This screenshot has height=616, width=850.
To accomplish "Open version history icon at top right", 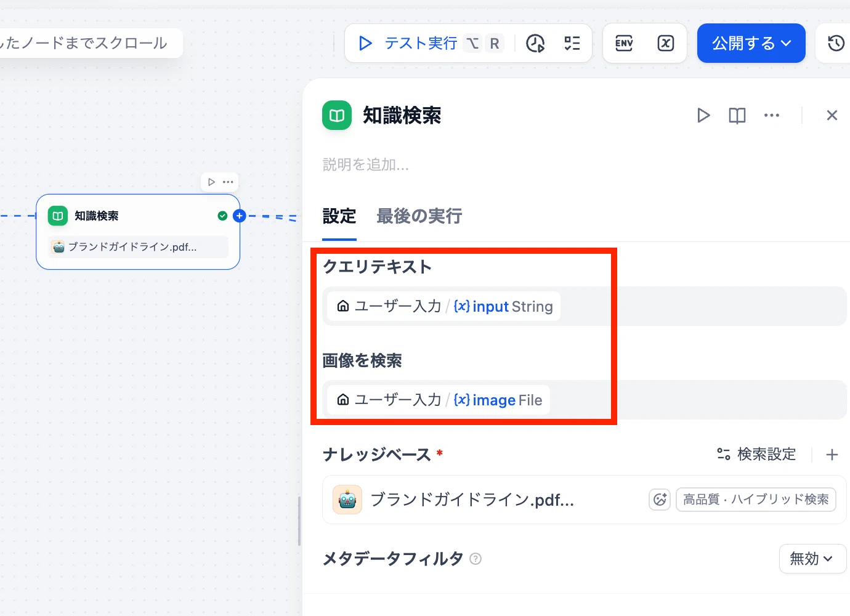I will 836,43.
